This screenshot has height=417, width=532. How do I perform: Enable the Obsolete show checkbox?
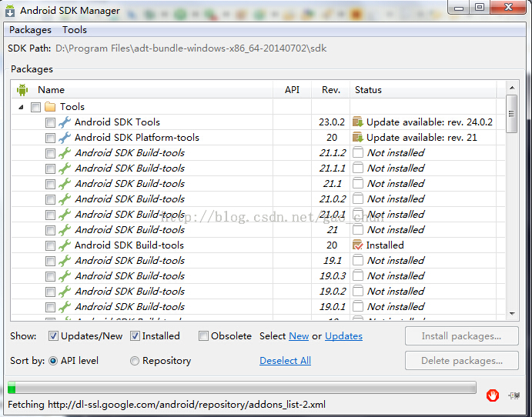click(x=203, y=336)
